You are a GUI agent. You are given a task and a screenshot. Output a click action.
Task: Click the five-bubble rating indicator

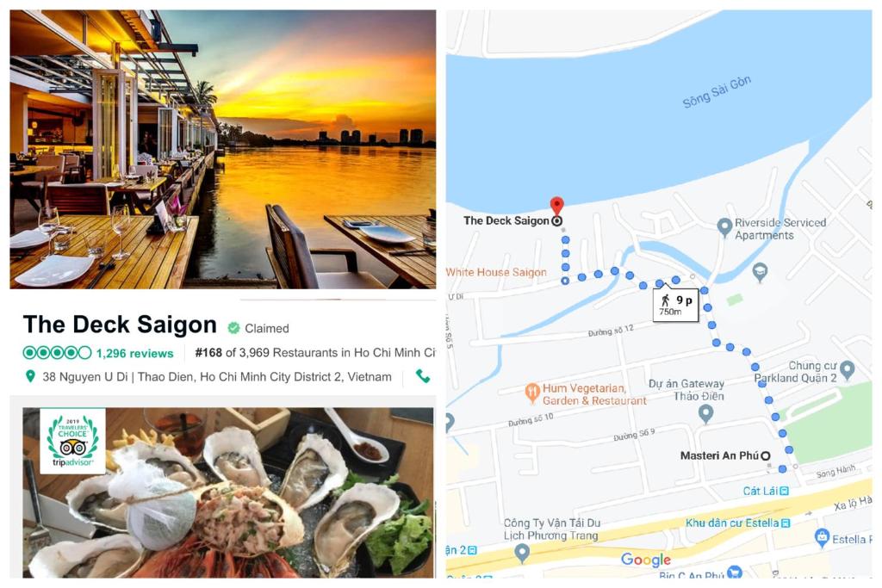coord(57,352)
